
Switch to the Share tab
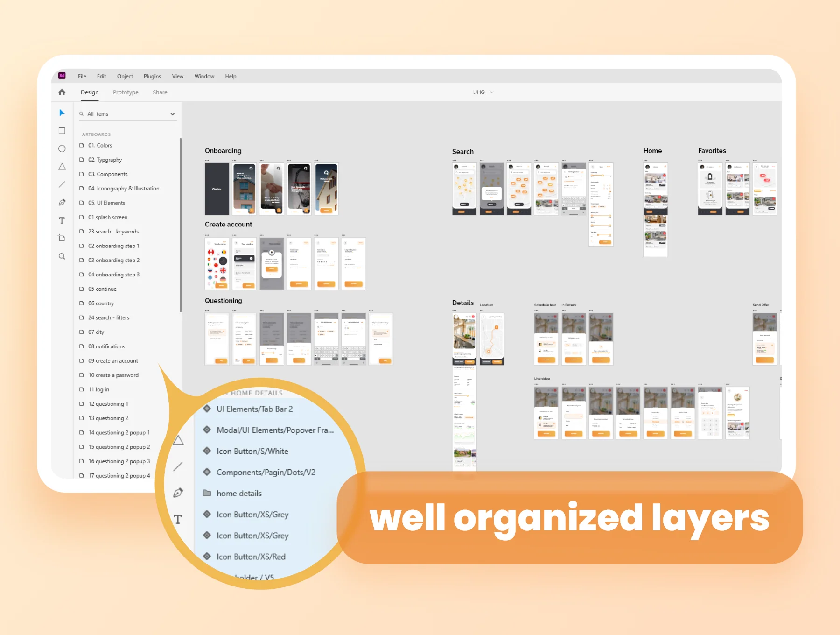pos(160,92)
